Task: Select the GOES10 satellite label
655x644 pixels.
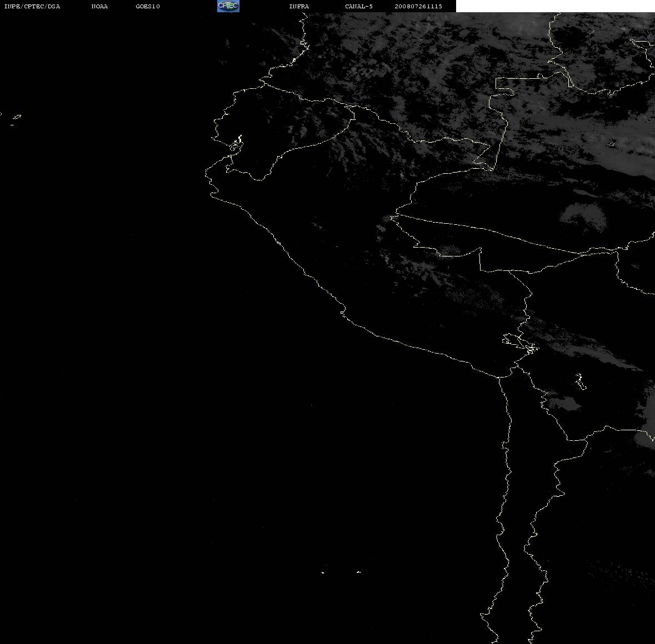Action: [147, 6]
